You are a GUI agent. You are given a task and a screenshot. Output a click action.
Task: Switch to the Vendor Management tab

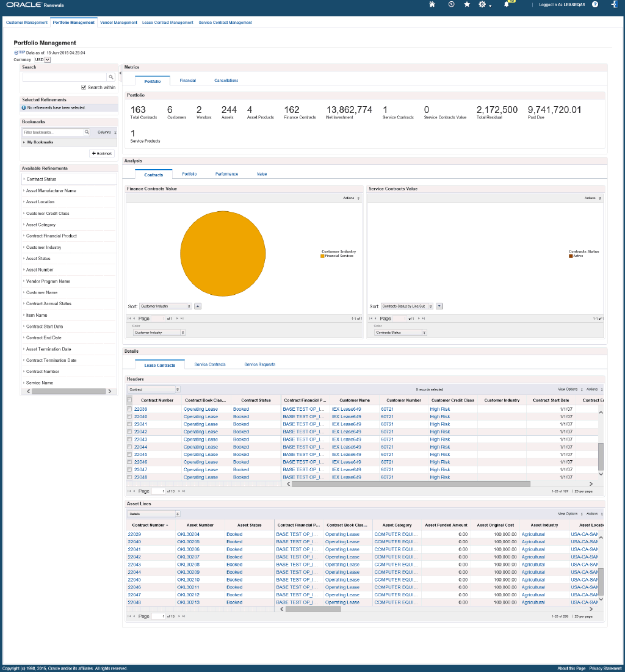tap(118, 23)
